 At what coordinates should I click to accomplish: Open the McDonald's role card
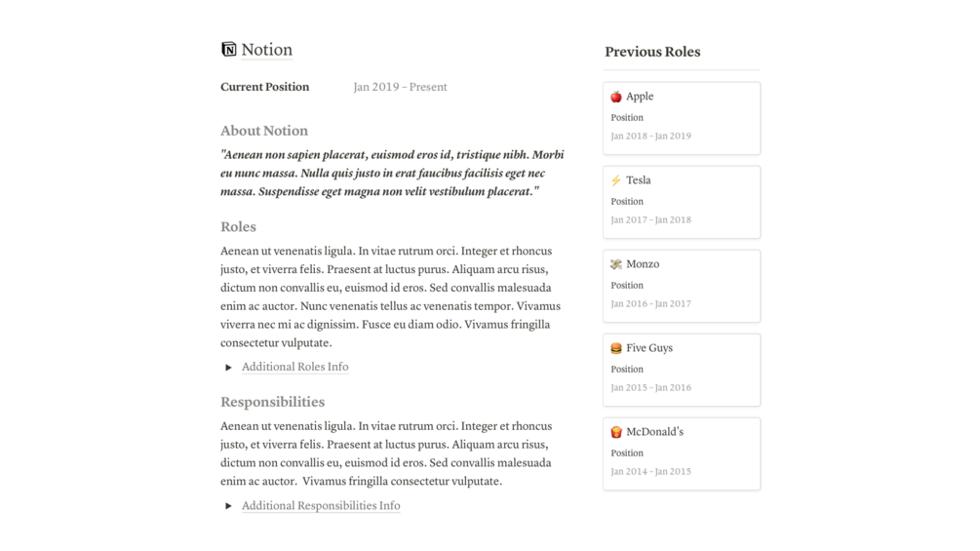(682, 453)
